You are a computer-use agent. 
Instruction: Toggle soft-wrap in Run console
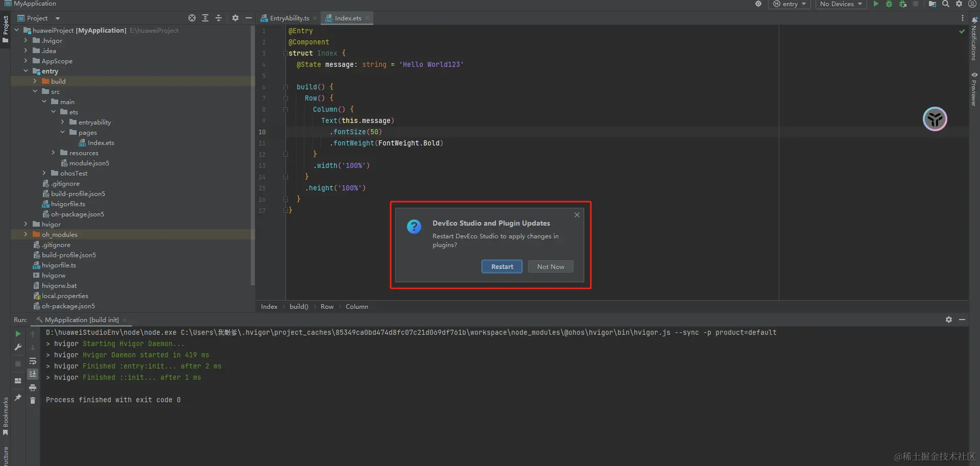pos(33,361)
